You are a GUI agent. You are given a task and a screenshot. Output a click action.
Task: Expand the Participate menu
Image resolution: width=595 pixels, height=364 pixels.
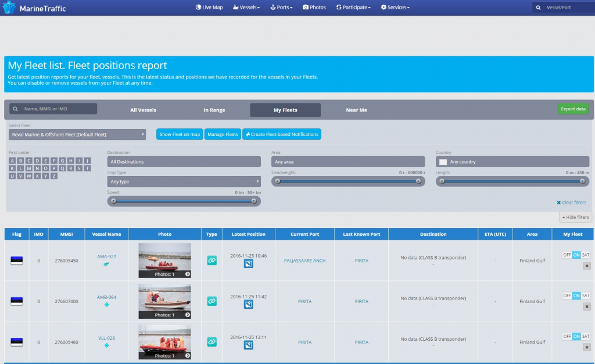click(x=353, y=7)
